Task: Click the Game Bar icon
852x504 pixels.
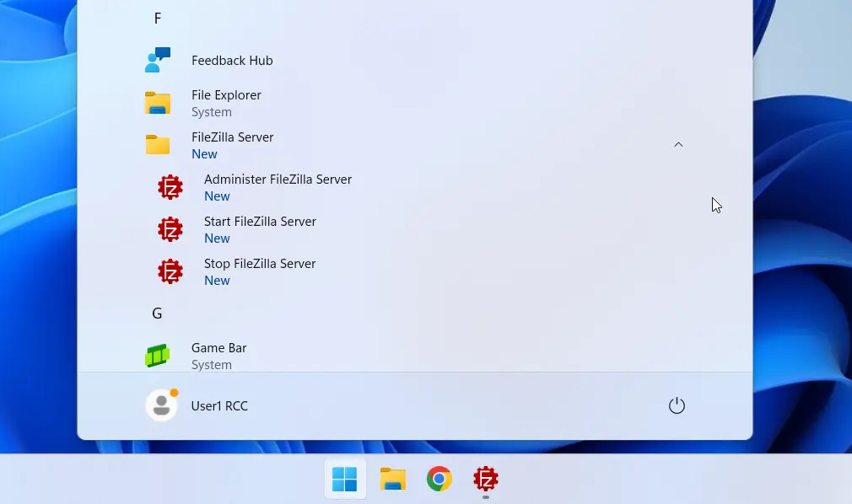Action: coord(158,356)
